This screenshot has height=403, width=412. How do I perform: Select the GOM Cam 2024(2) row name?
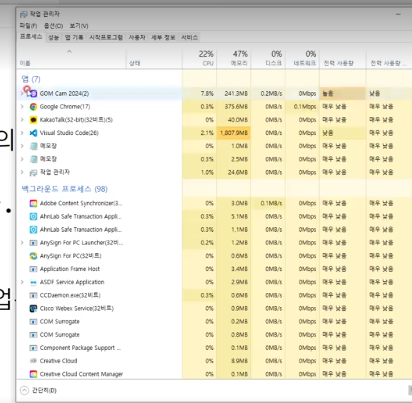pyautogui.click(x=64, y=94)
